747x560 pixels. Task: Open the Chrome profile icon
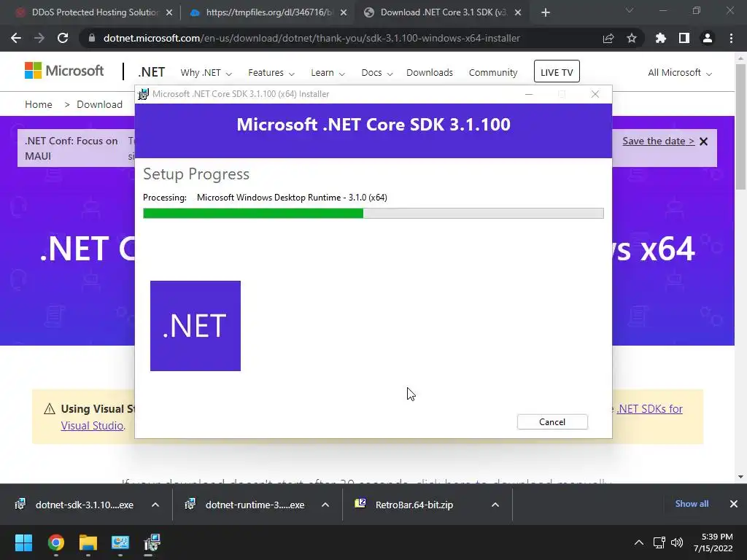point(708,38)
